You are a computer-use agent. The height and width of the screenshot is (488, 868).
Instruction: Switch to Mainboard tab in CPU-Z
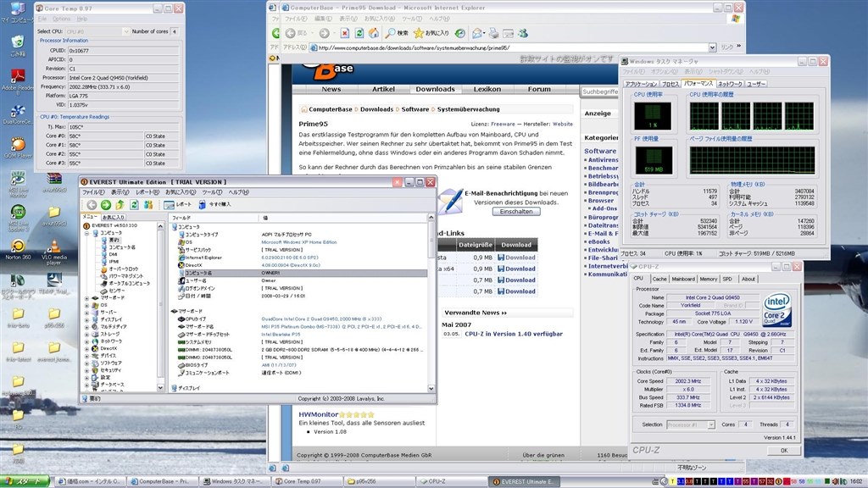pyautogui.click(x=683, y=279)
